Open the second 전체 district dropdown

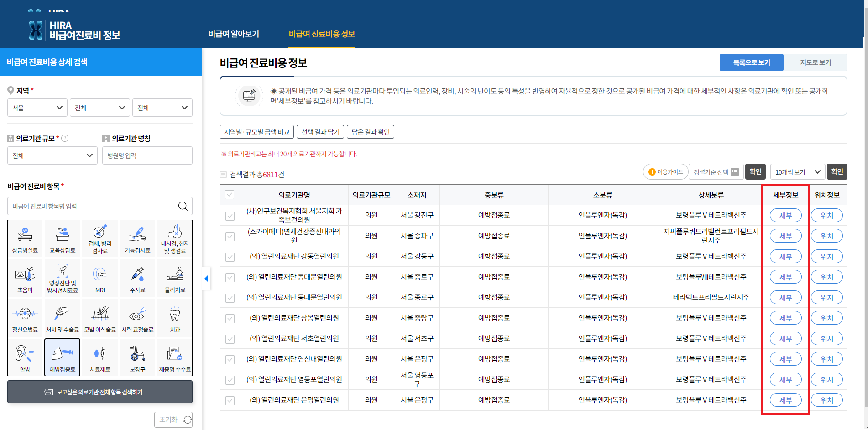point(100,108)
